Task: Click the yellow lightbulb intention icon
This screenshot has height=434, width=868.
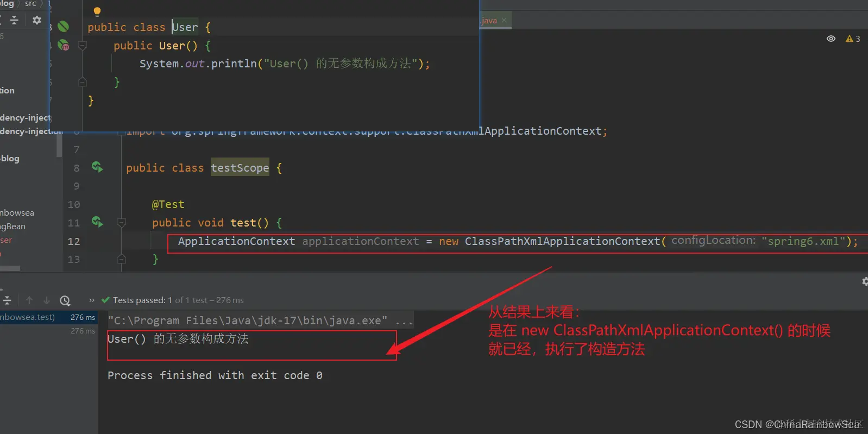Action: point(97,11)
